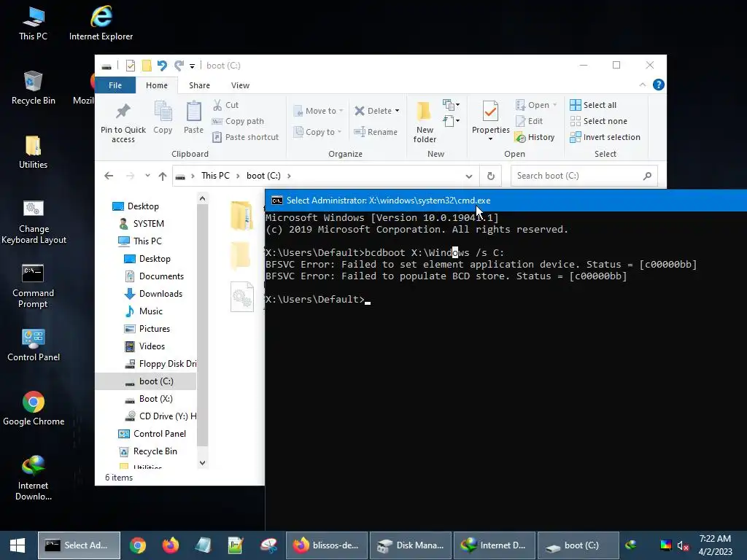
Task: Open Internet Download Manager desktop icon
Action: coord(34,478)
